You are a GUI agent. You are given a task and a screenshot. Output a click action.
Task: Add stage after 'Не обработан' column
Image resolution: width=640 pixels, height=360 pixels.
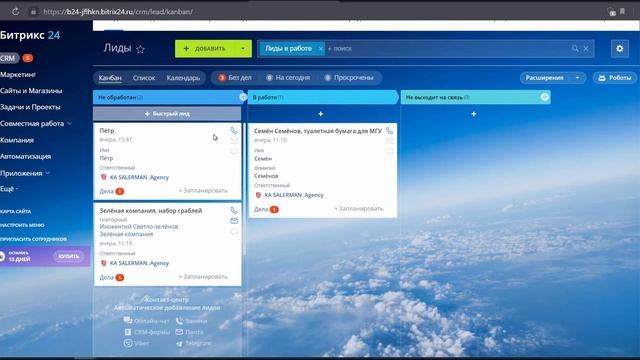(x=243, y=97)
